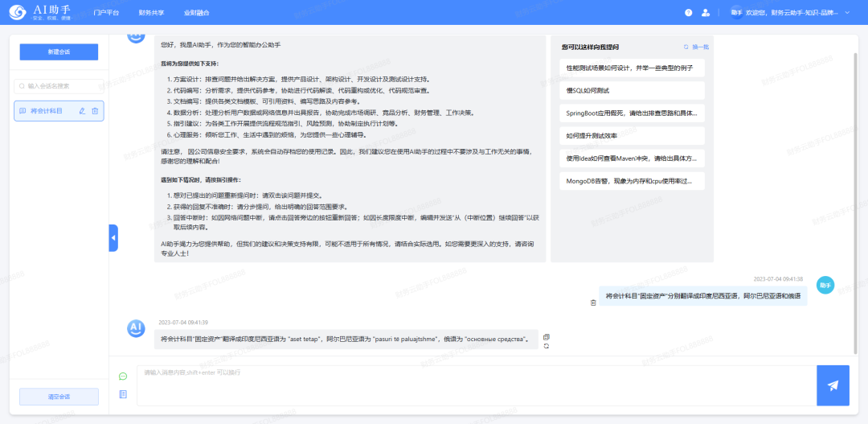
Task: Select suggestion 慢SQL如何测试
Action: 632,90
